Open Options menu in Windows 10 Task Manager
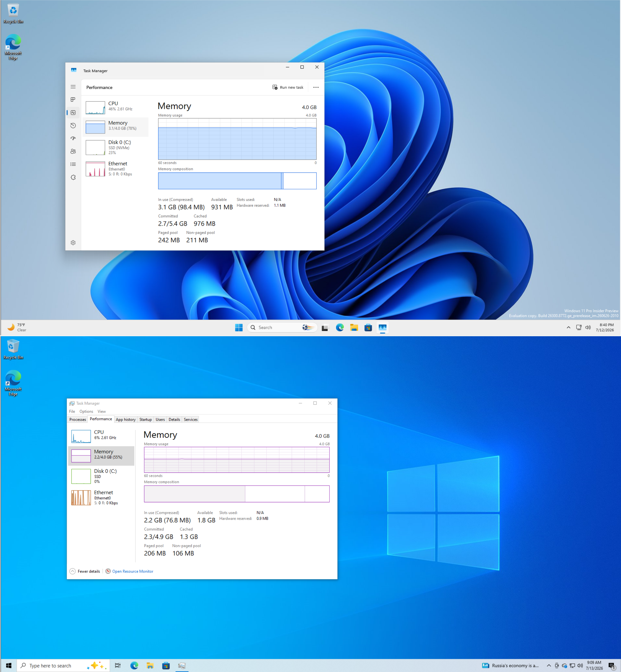The image size is (621, 672). (x=86, y=411)
